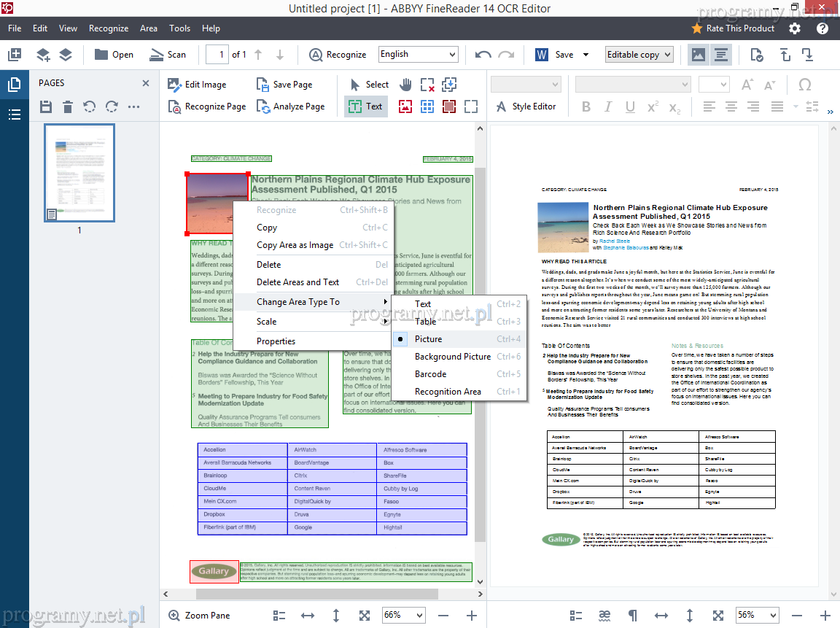Click the Analyze Page icon

[262, 106]
